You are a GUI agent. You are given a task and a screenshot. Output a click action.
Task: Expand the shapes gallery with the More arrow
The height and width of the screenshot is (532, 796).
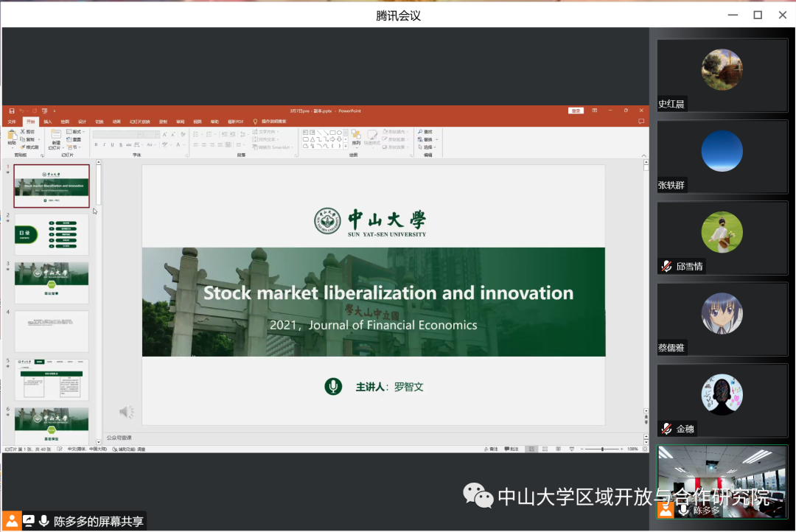pos(346,146)
